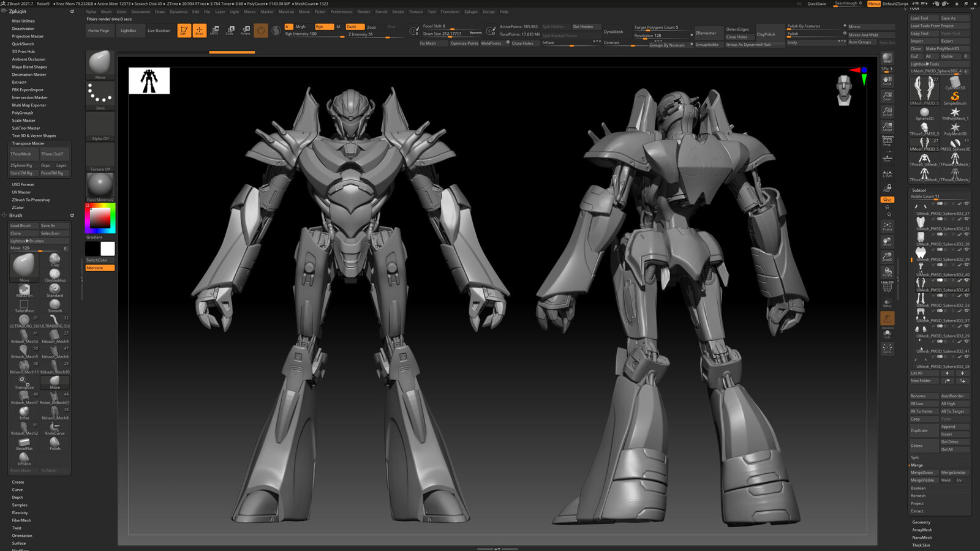Select the KnifeCurve brush
This screenshot has height=551, width=980.
pyautogui.click(x=55, y=428)
